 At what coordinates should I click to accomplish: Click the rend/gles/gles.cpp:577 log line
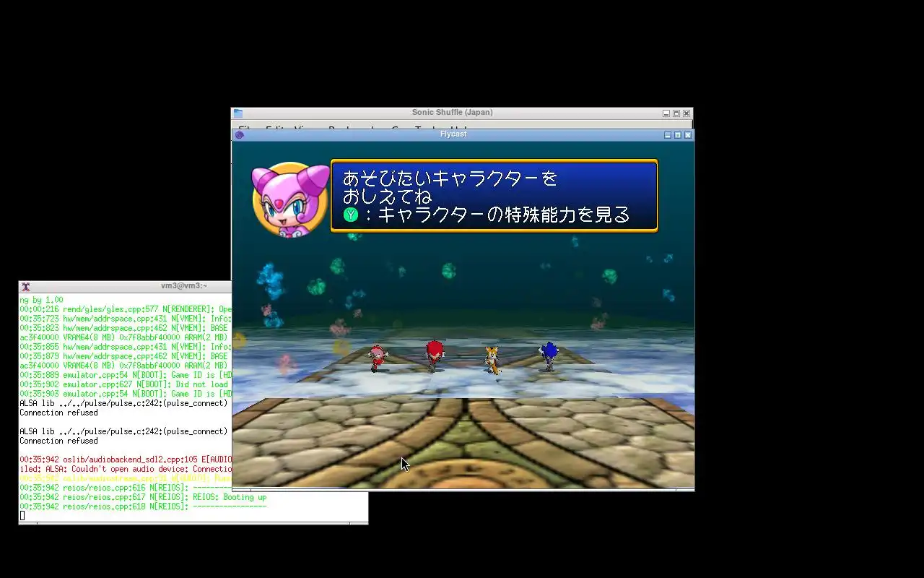pos(126,309)
